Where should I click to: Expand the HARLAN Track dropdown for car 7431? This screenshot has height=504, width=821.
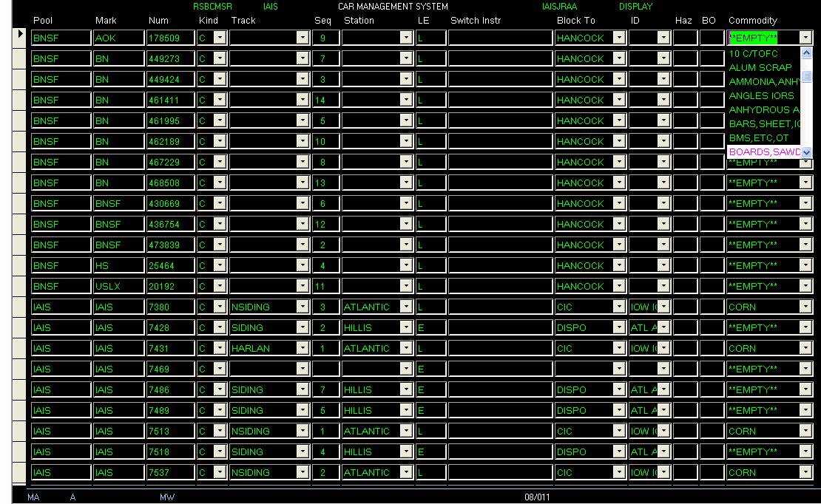point(302,348)
